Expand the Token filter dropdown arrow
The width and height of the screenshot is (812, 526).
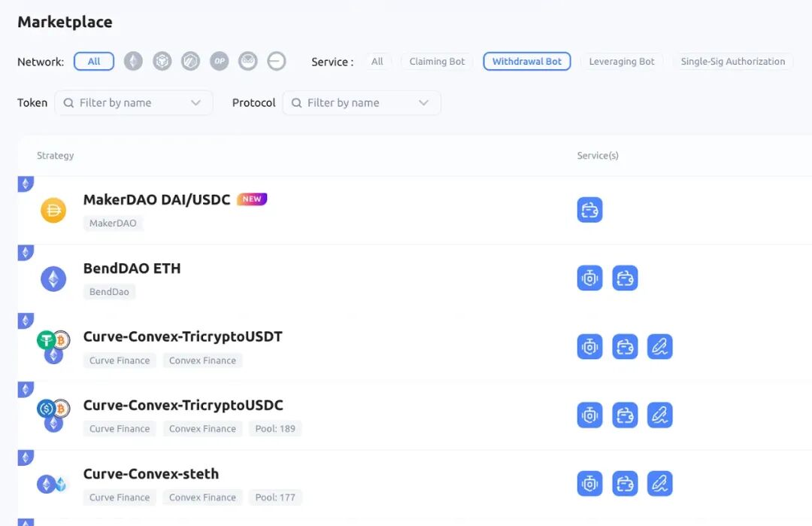[x=195, y=102]
